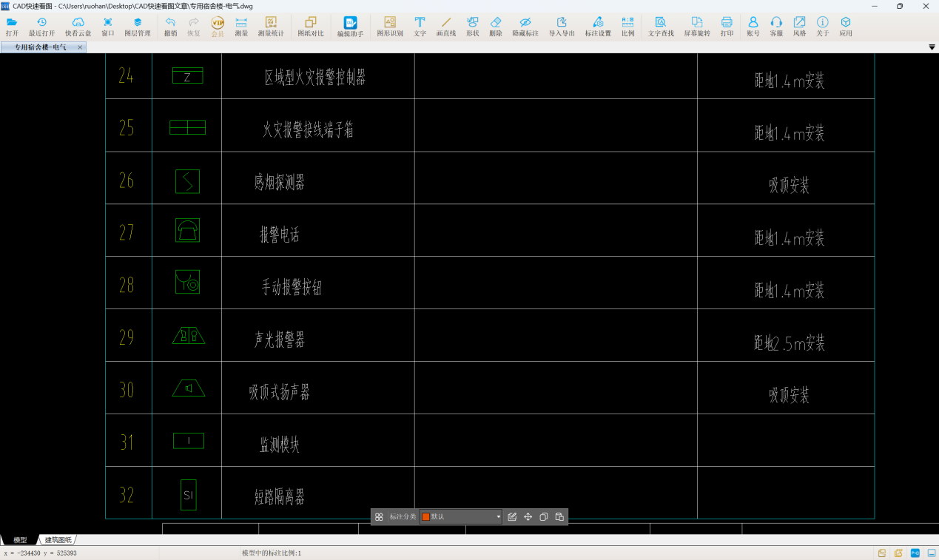Click the 监测模块 label

(x=280, y=445)
